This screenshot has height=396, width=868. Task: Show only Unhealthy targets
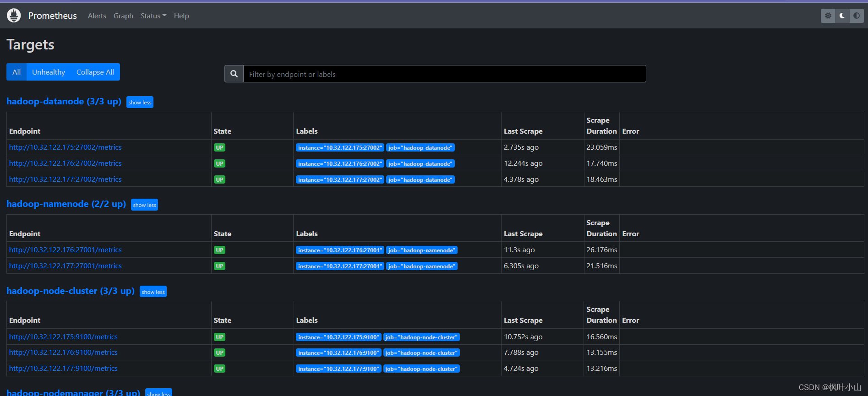pos(49,72)
